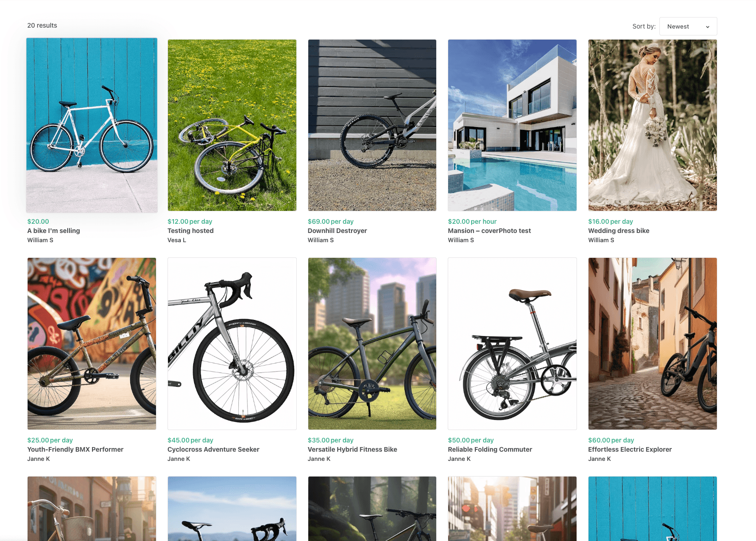This screenshot has height=541, width=756.
Task: Select the Cyclocross bike product image
Action: coord(232,343)
